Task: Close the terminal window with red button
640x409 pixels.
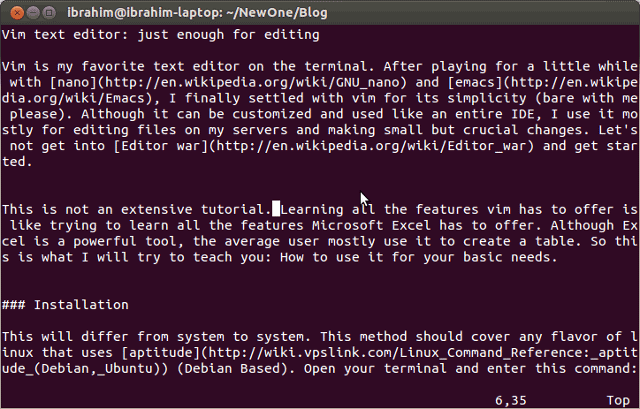Action: point(17,13)
